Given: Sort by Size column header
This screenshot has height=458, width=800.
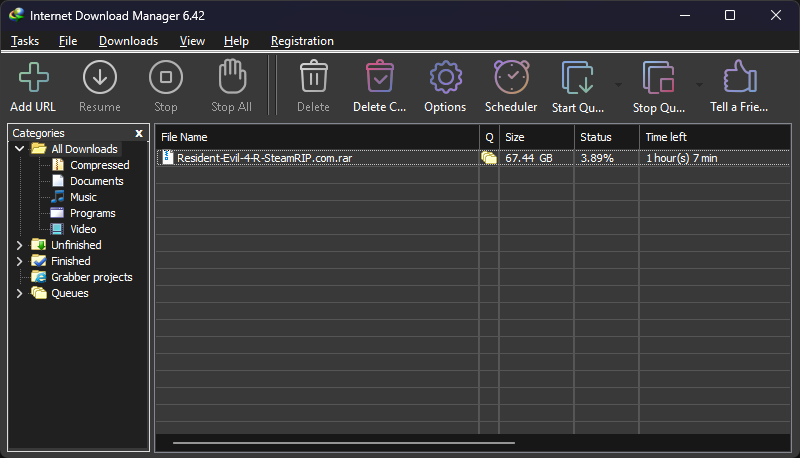Looking at the screenshot, I should pyautogui.click(x=537, y=137).
